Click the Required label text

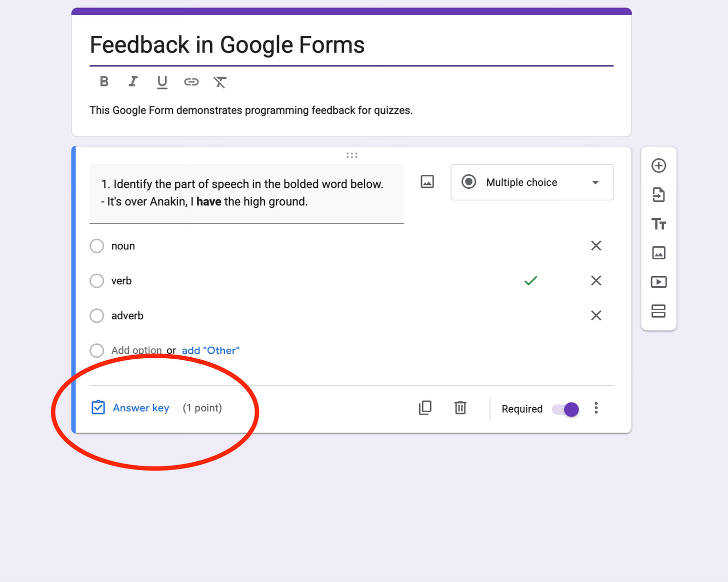[522, 409]
